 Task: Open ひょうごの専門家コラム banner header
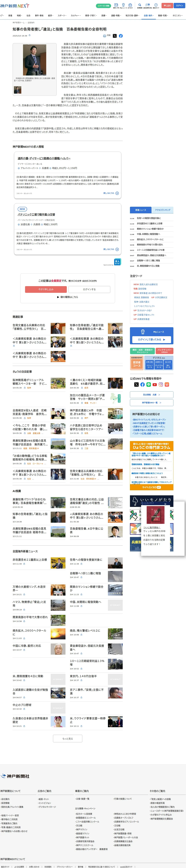[x=152, y=446]
